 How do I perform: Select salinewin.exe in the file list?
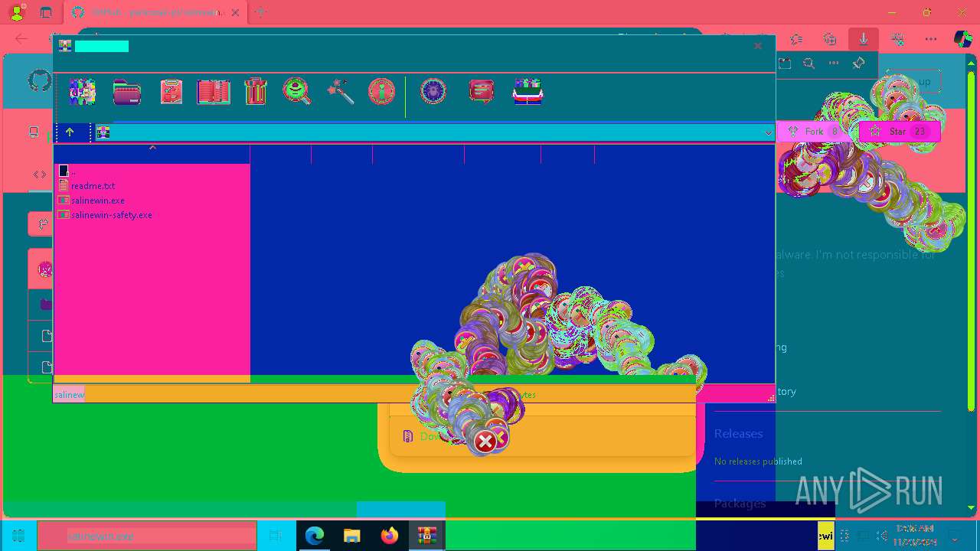tap(97, 201)
